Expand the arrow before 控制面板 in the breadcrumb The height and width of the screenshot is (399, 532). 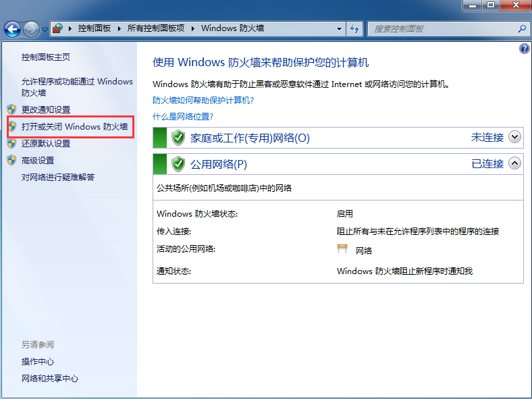click(70, 29)
